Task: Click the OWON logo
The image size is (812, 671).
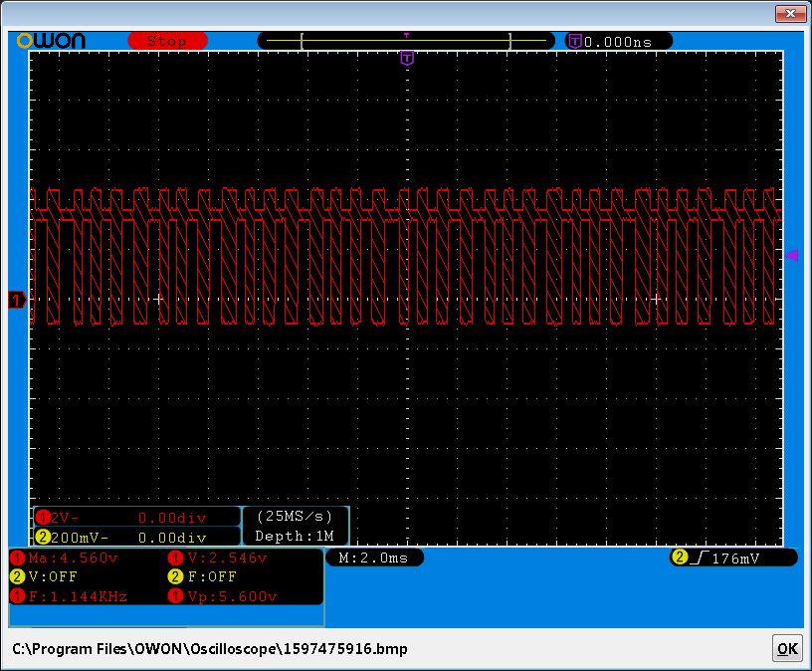Action: click(x=52, y=41)
